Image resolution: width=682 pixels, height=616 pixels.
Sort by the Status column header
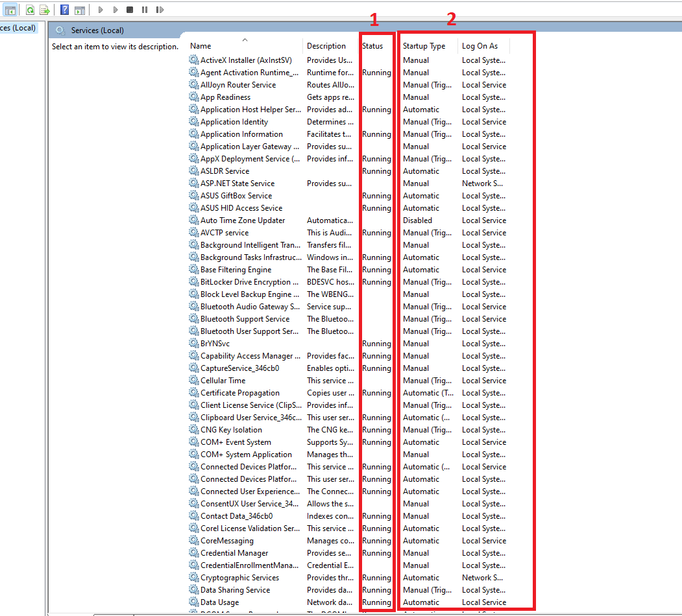click(372, 45)
